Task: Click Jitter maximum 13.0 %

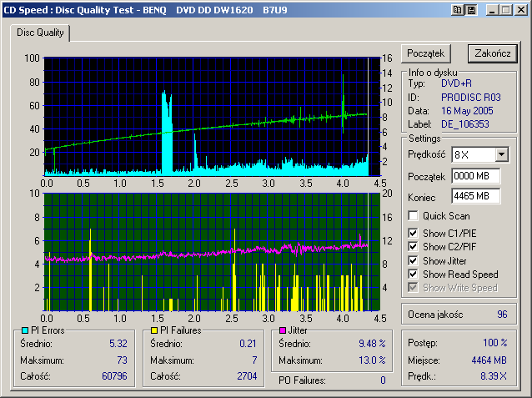Action: [372, 360]
